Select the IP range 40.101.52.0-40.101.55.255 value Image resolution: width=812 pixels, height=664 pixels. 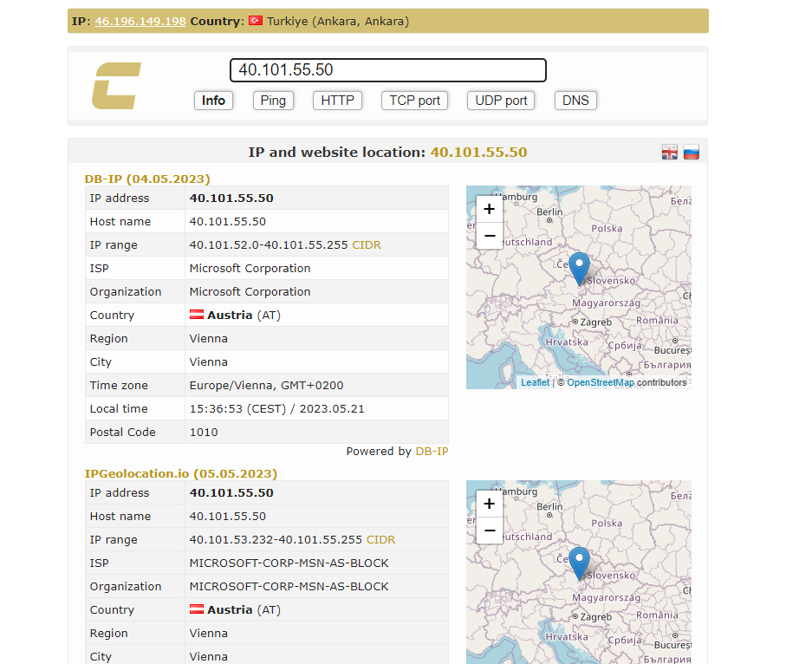coord(269,245)
